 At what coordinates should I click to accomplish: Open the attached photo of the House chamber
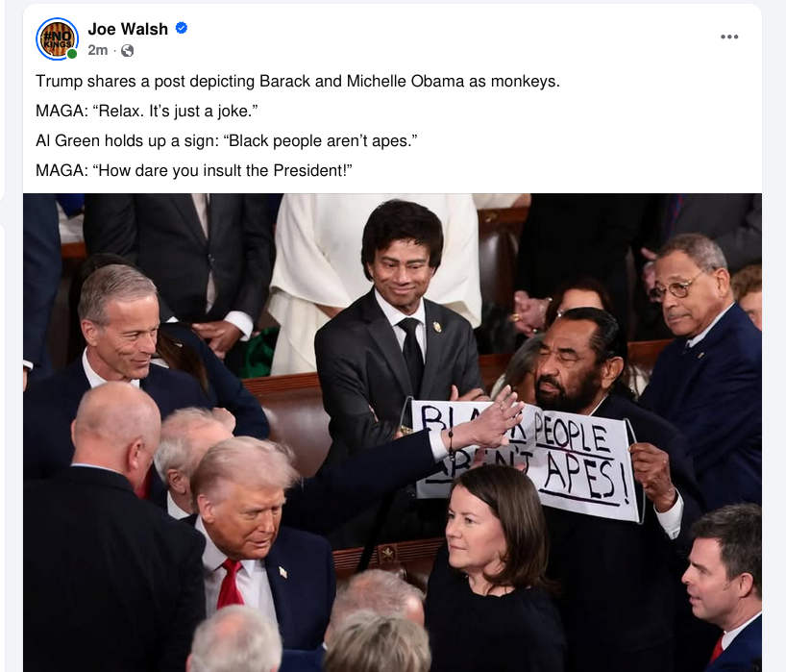click(392, 433)
